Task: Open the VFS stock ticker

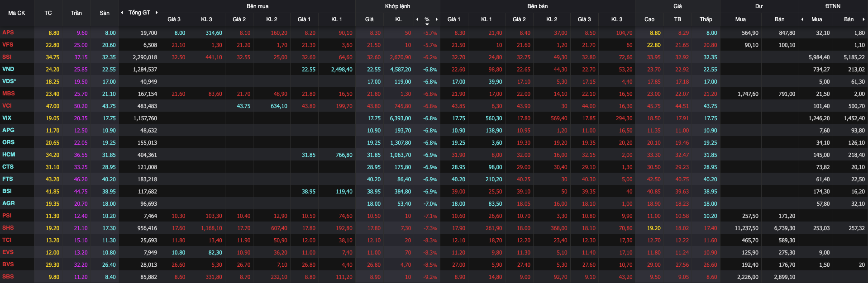Action: coord(8,45)
